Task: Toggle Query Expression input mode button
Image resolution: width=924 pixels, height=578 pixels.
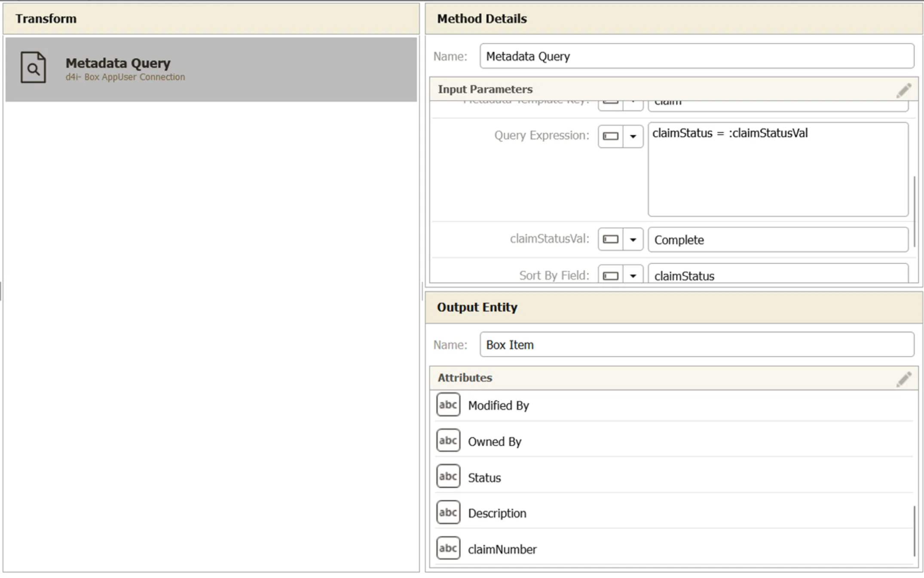Action: (x=611, y=136)
